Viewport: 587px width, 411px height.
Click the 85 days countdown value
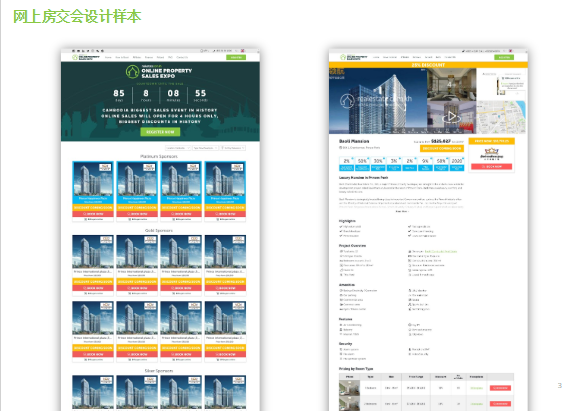tap(119, 93)
